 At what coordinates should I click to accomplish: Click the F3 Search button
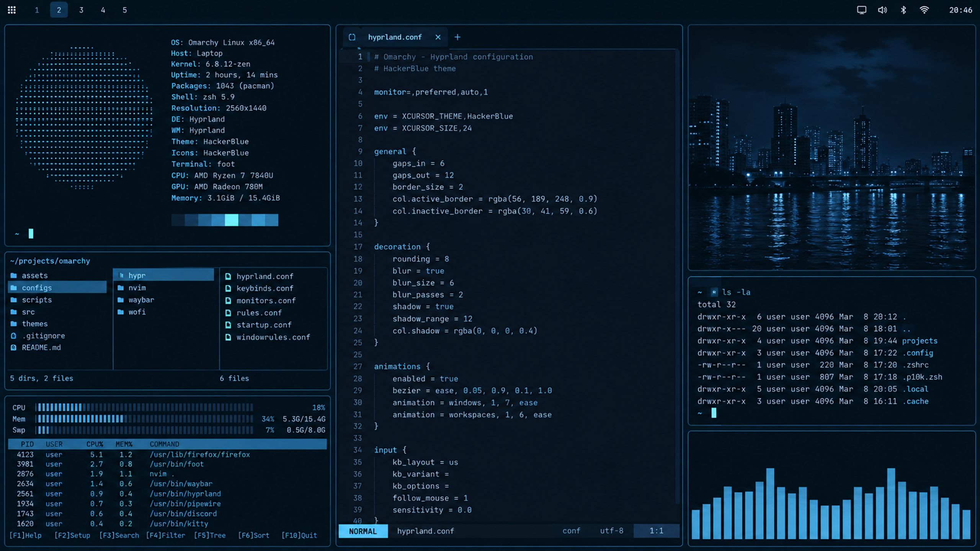[119, 535]
